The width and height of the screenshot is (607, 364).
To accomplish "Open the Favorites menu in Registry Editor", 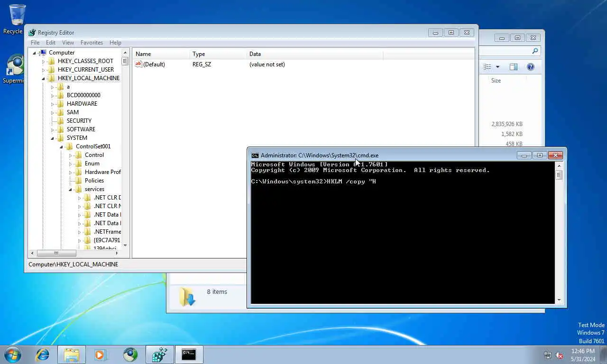I will pyautogui.click(x=92, y=43).
